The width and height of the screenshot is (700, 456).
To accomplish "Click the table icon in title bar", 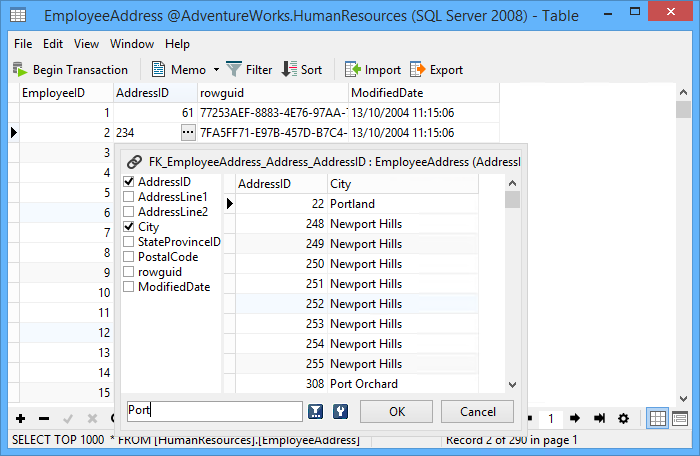I will tap(18, 15).
